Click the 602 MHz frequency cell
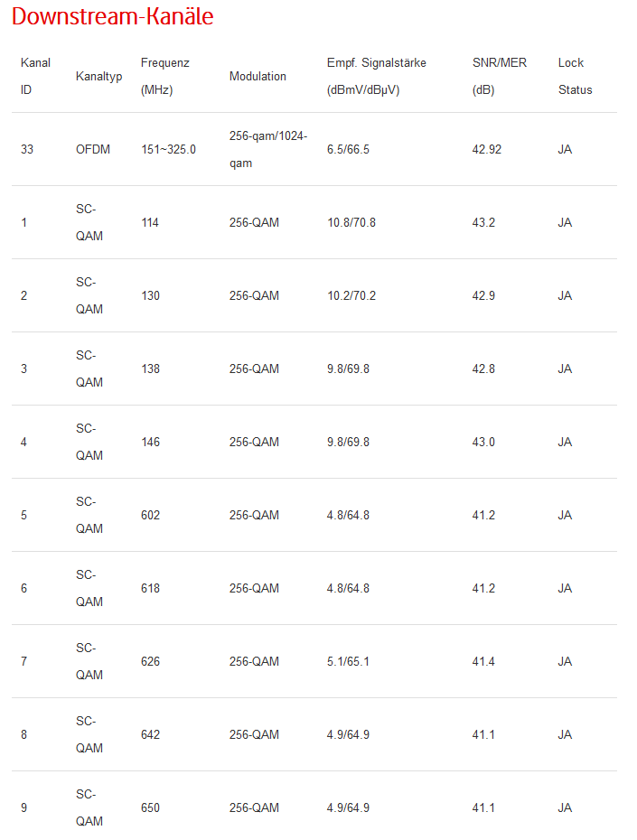 click(x=150, y=515)
